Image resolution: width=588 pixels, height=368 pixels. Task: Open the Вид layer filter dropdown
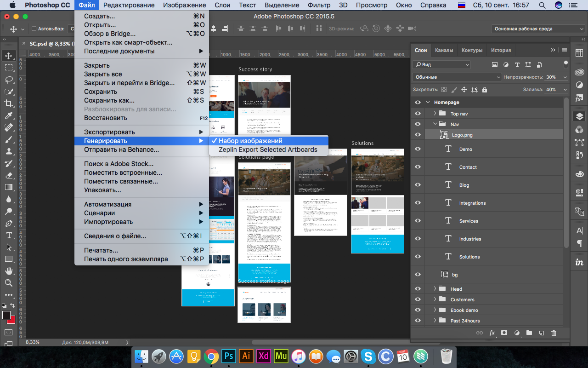(441, 65)
